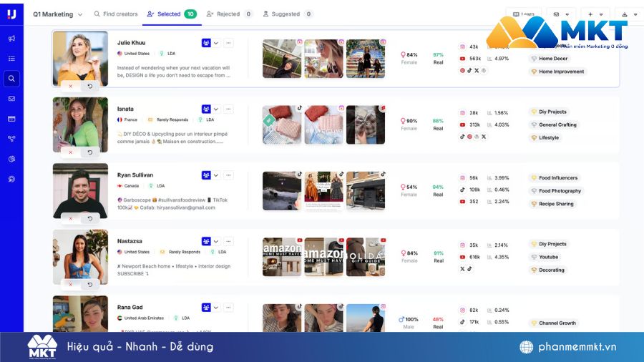Remove Nastazsa with the red X
The image size is (644, 362).
pos(71,285)
